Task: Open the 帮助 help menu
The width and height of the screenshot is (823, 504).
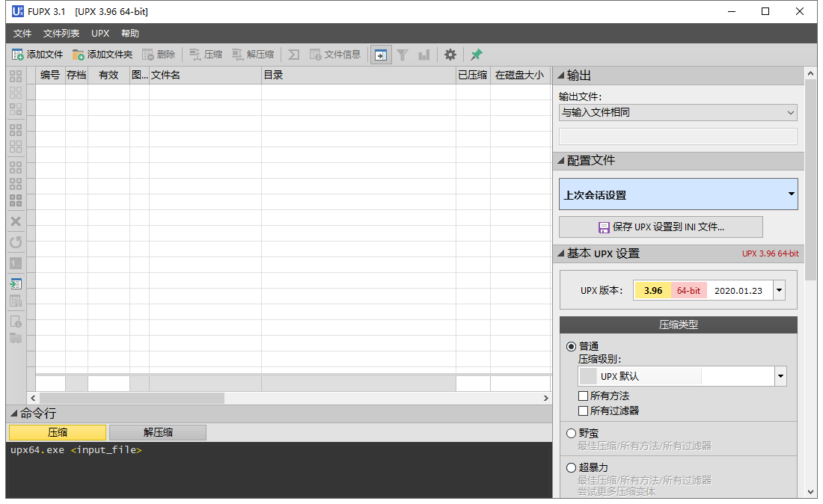Action: (x=129, y=33)
